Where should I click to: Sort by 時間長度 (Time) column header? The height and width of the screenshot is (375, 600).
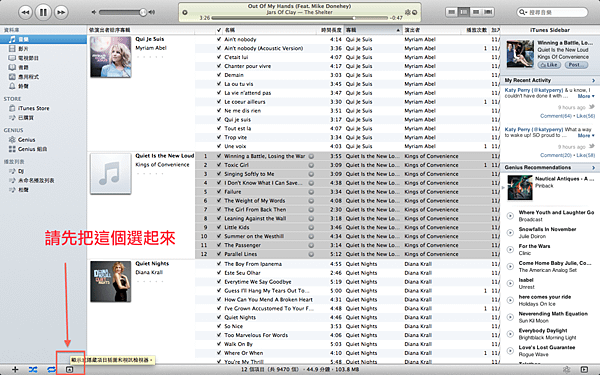pos(331,30)
